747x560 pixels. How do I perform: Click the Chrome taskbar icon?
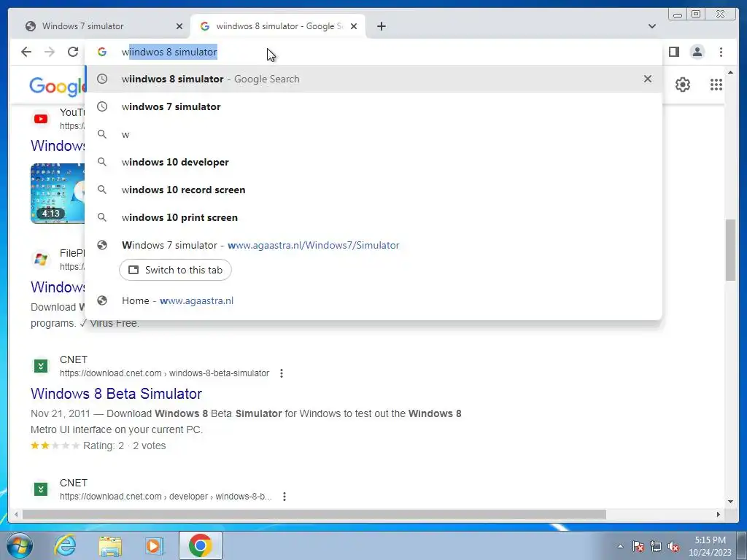[200, 545]
